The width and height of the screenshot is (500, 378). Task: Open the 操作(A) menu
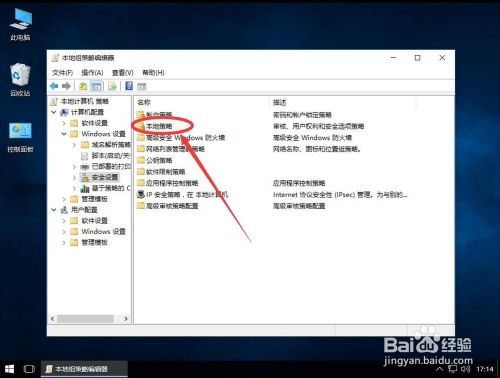[x=92, y=72]
